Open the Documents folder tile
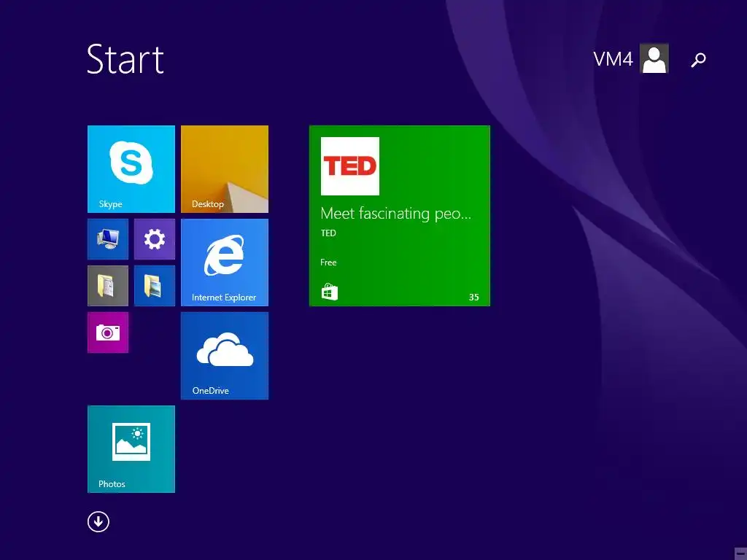 point(108,286)
